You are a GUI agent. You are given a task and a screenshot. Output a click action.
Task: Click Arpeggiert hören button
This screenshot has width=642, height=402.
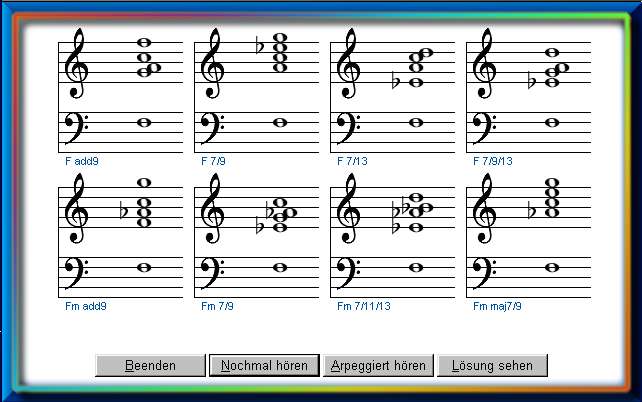click(379, 365)
